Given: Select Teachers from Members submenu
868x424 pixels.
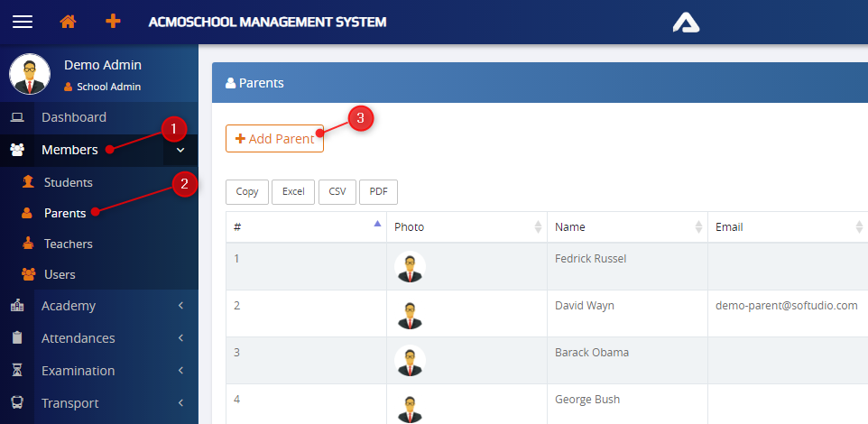Looking at the screenshot, I should [x=68, y=244].
